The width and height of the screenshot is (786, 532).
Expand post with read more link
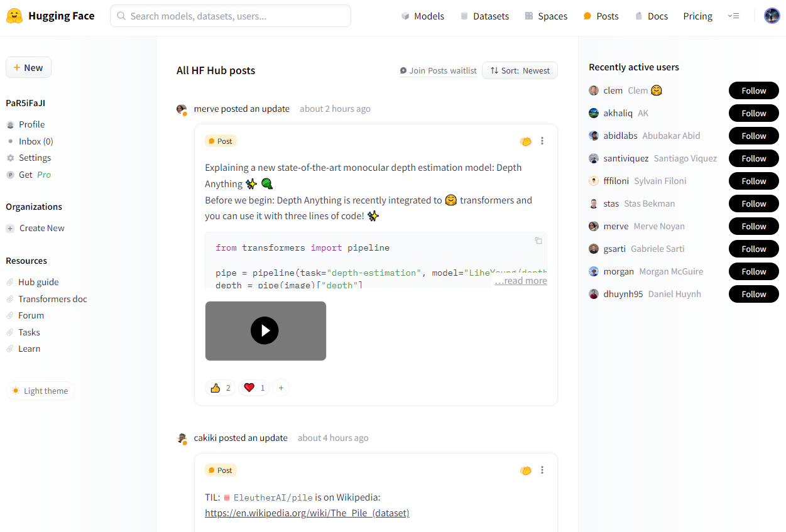tap(521, 281)
